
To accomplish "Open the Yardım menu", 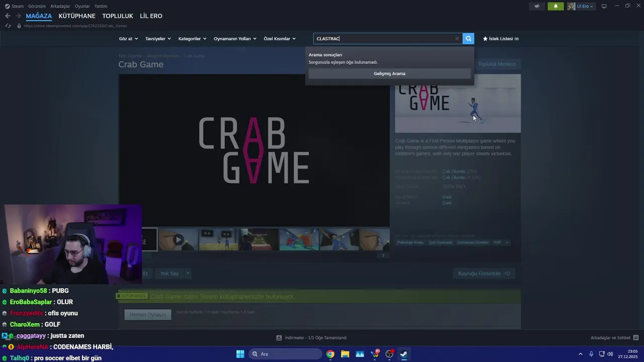I will [101, 6].
